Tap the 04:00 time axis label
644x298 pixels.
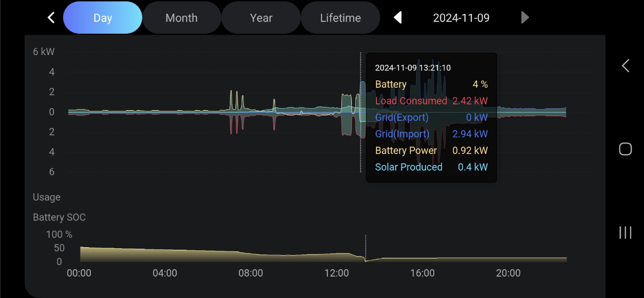pyautogui.click(x=165, y=273)
